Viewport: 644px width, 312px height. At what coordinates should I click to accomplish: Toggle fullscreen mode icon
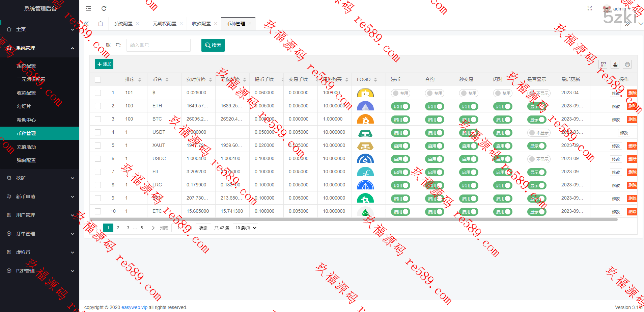click(590, 8)
